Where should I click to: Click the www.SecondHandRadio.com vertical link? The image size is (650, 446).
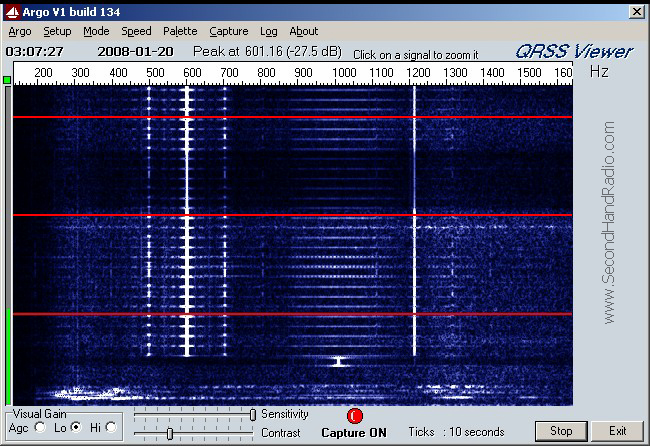click(609, 223)
